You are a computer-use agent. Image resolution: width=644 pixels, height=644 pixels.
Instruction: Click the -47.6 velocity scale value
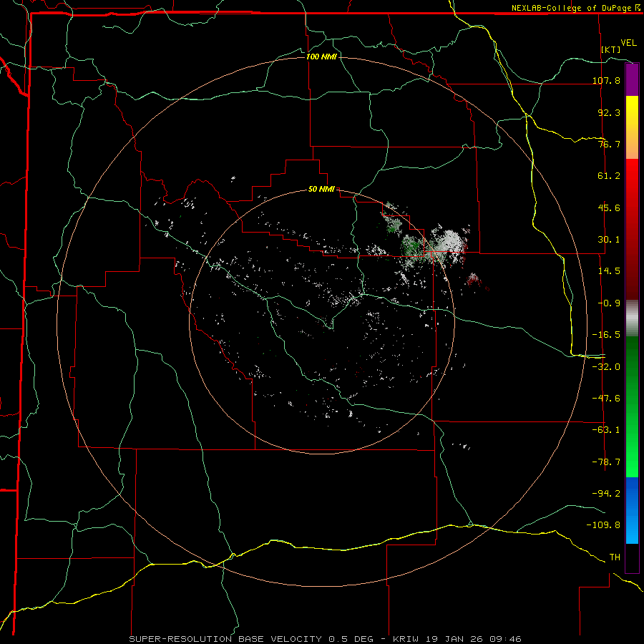606,399
